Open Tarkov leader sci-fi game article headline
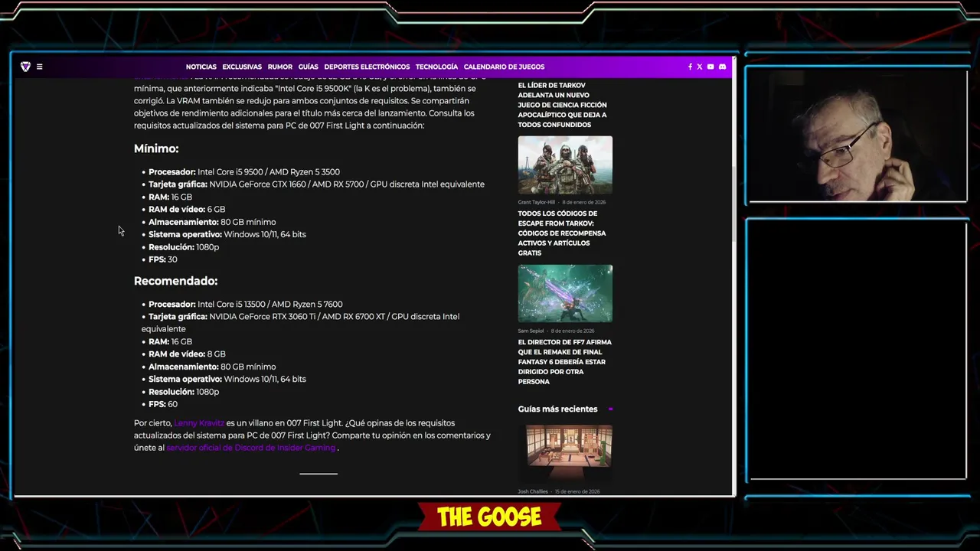Viewport: 980px width, 551px height. [563, 105]
